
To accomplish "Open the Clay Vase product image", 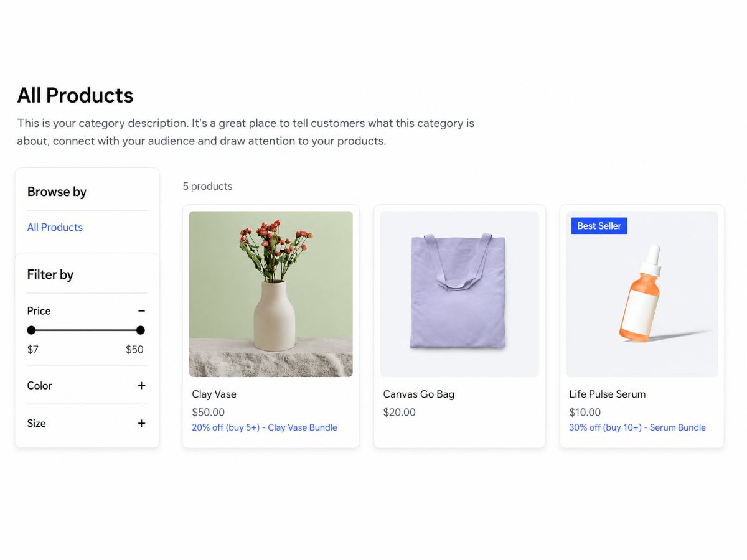I will (271, 294).
